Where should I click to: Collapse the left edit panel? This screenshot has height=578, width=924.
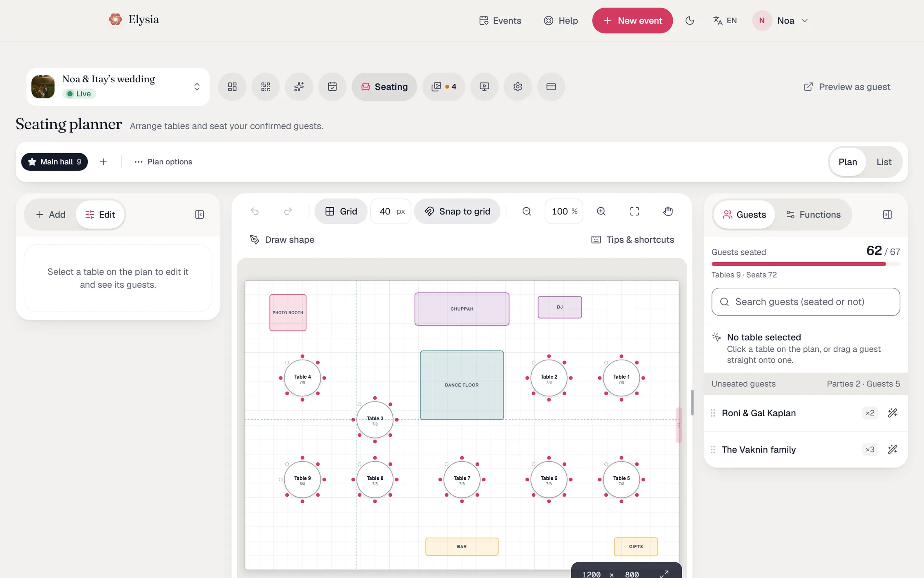tap(200, 215)
